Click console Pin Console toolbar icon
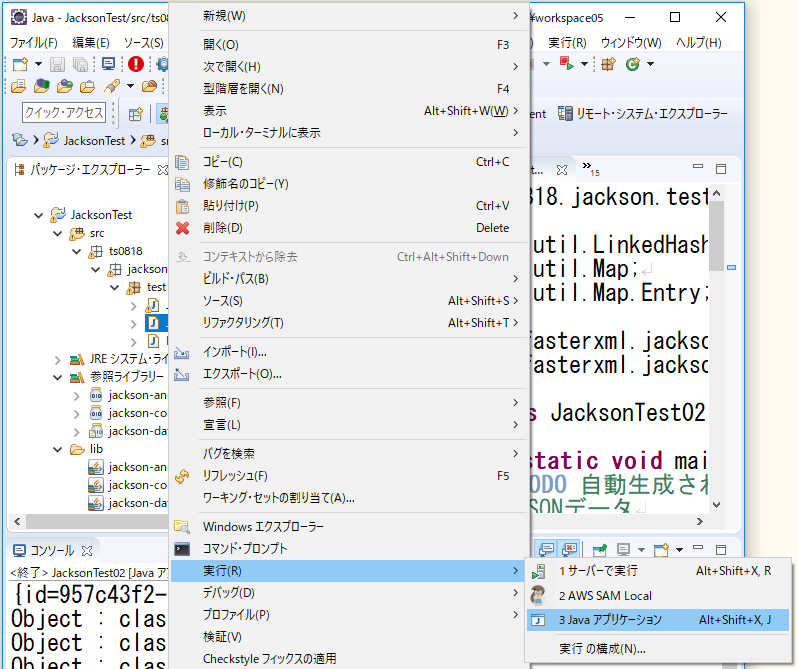The width and height of the screenshot is (798, 669). [600, 550]
